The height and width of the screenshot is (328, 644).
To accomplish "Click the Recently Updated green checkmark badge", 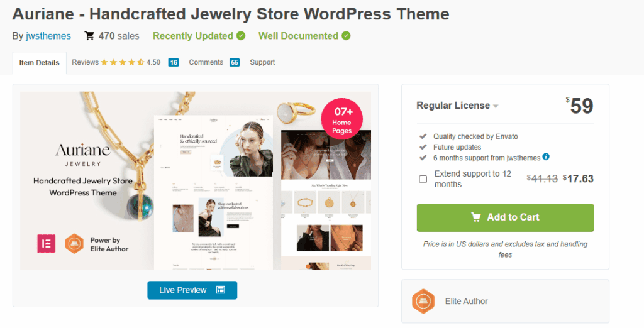I will 241,36.
